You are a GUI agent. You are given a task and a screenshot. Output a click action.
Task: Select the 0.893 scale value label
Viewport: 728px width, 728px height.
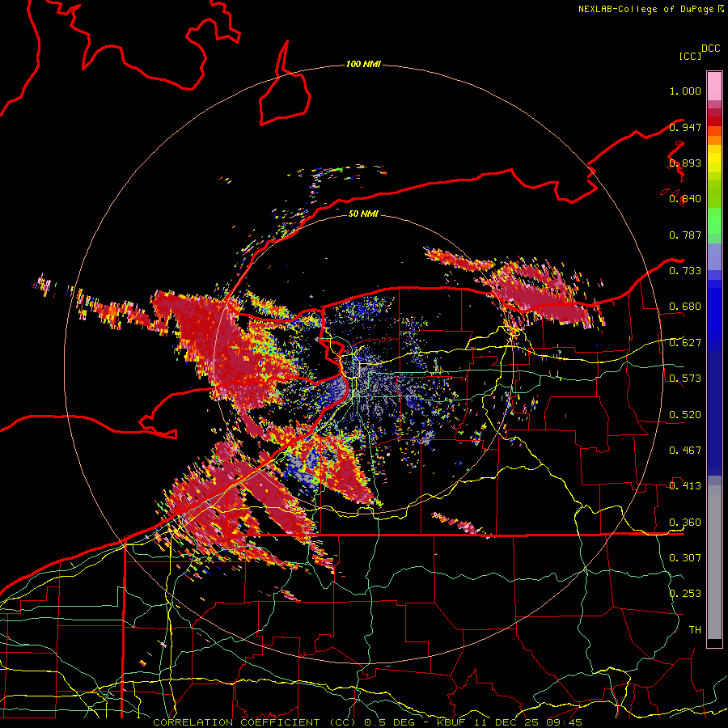point(685,163)
